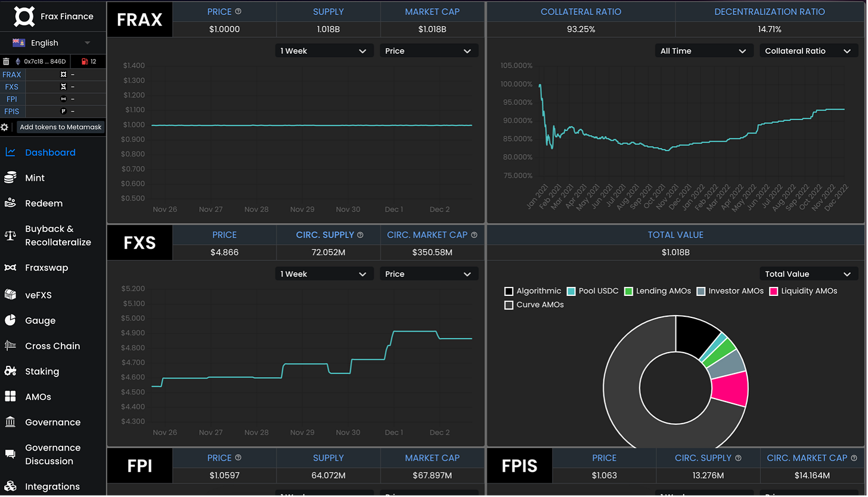Click the FXS Circ. Market Cap help icon
Viewport: 868px width, 497px height.
tap(474, 235)
